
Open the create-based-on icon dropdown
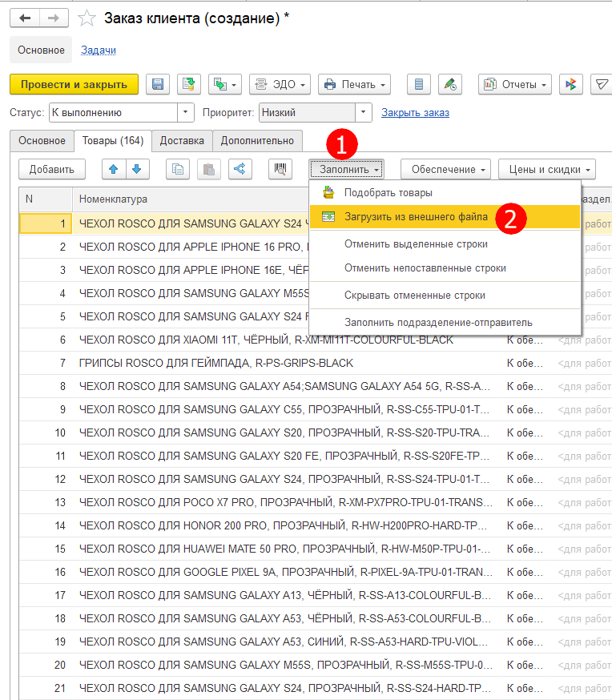(x=225, y=84)
